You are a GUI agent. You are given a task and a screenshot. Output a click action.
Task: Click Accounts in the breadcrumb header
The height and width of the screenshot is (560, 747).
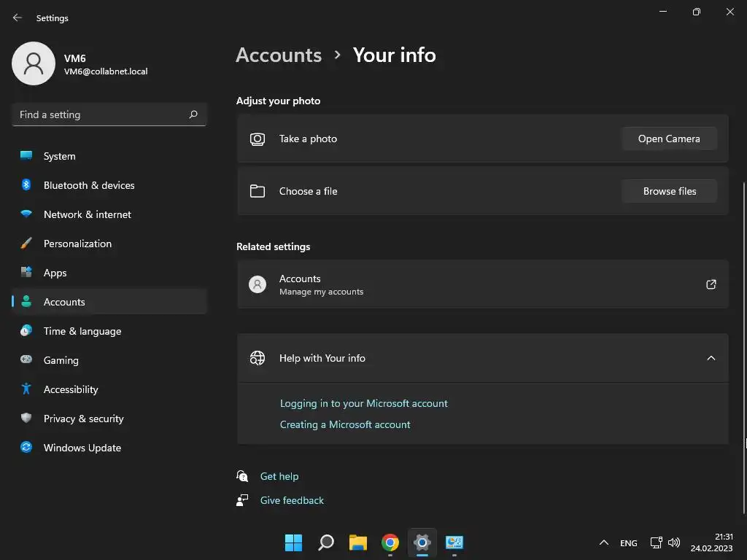pyautogui.click(x=279, y=55)
